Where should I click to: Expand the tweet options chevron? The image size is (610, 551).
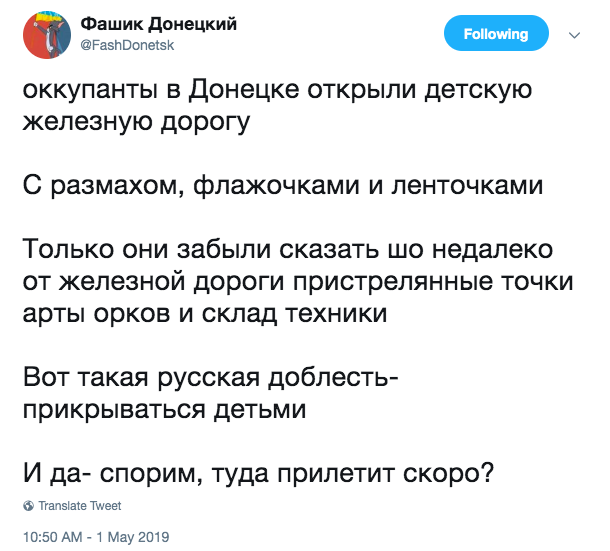point(574,35)
